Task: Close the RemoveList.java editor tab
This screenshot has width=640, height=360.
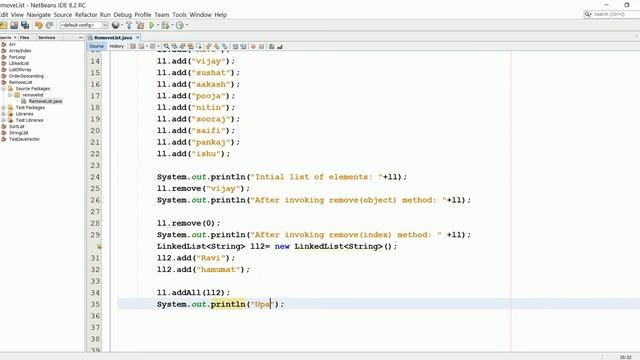Action: (138, 38)
